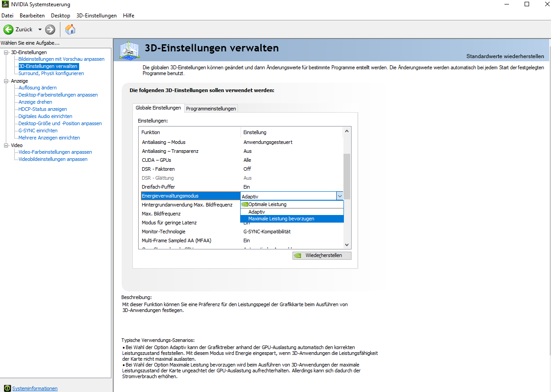
Task: Open the Bearbeiten menu
Action: pyautogui.click(x=32, y=16)
